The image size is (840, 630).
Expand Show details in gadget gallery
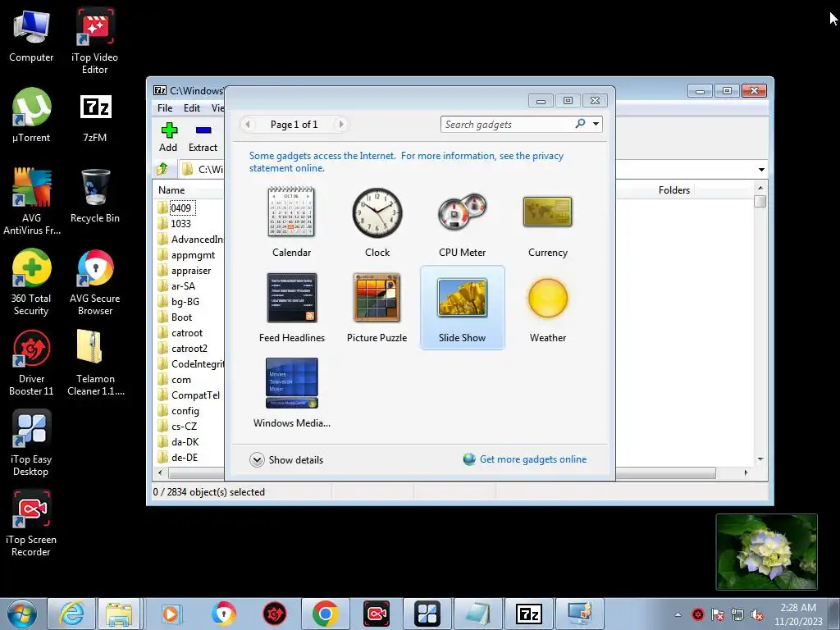pos(286,459)
